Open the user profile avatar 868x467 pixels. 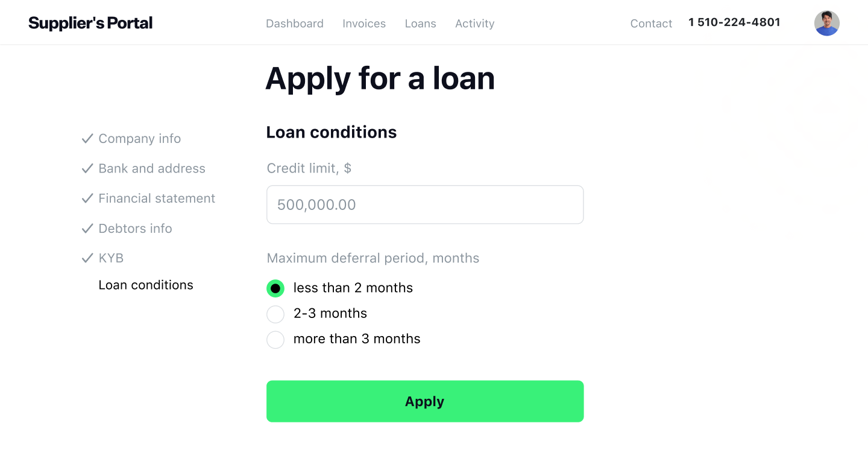pos(826,23)
